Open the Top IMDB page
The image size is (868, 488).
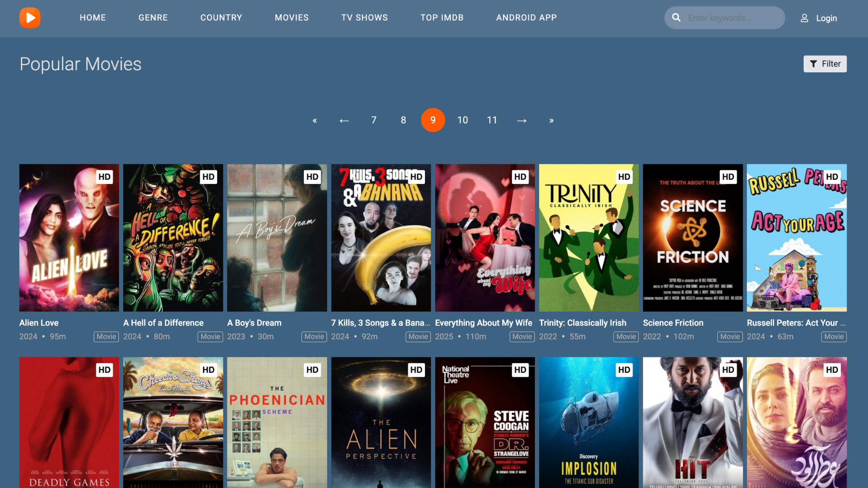click(442, 18)
